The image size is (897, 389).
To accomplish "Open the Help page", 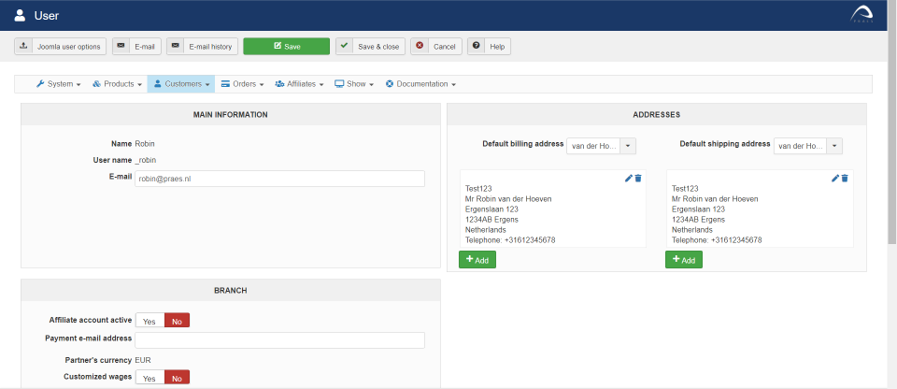I will pyautogui.click(x=489, y=46).
